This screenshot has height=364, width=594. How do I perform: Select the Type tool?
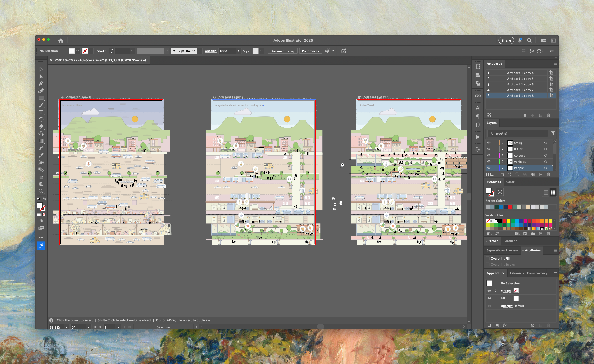click(41, 112)
